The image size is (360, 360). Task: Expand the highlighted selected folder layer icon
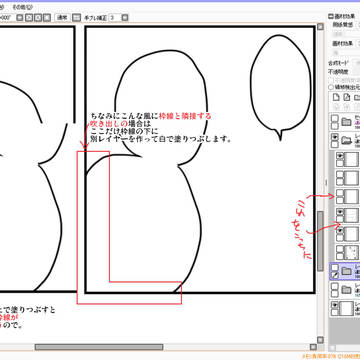347,272
